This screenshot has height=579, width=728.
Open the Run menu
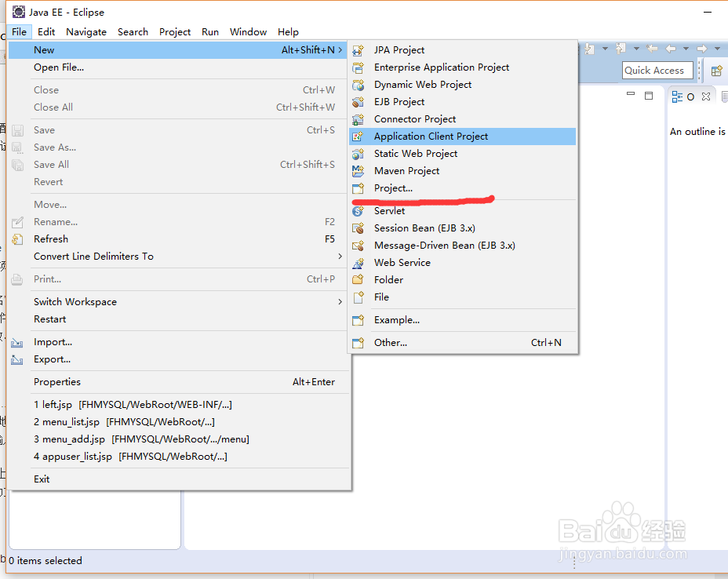click(210, 32)
